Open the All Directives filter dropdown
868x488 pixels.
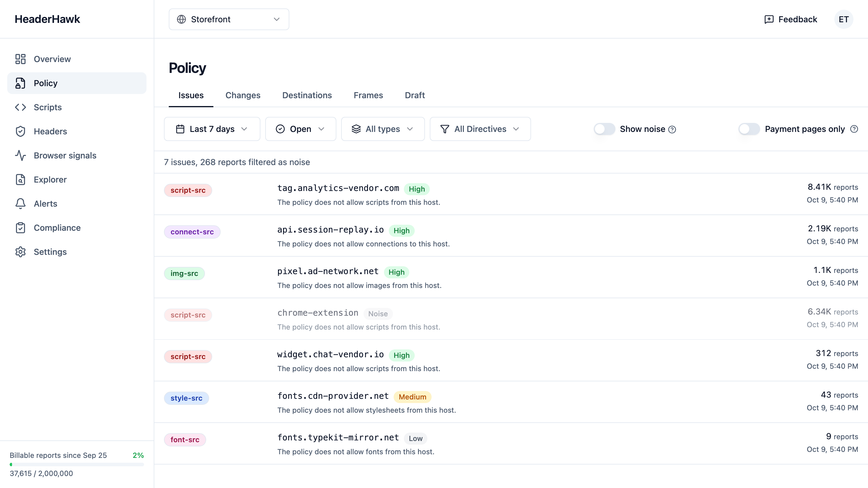pyautogui.click(x=480, y=129)
